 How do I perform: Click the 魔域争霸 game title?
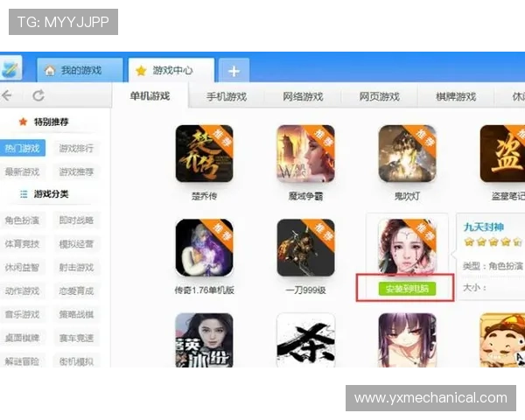tap(305, 196)
